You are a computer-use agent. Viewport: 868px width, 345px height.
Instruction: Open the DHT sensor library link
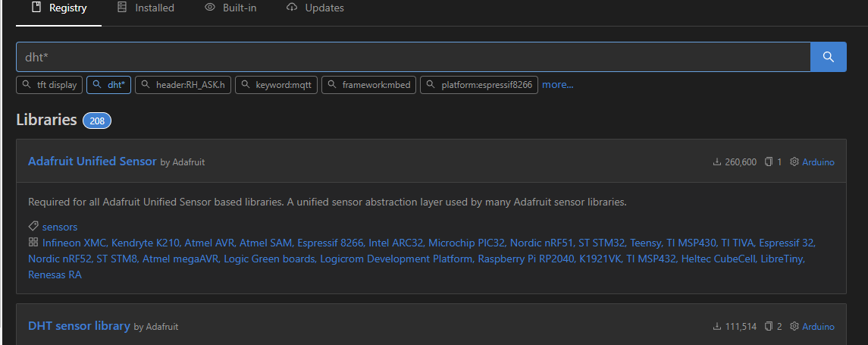[x=79, y=325]
